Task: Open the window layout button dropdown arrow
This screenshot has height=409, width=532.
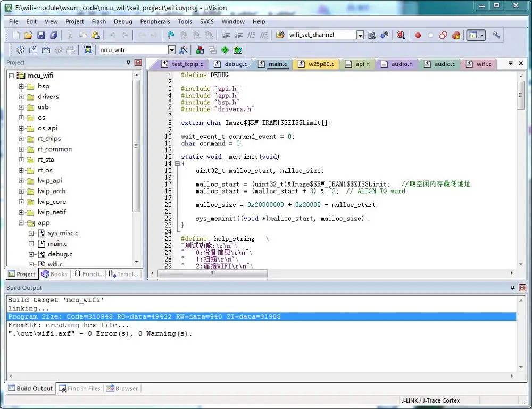Action: pos(482,35)
